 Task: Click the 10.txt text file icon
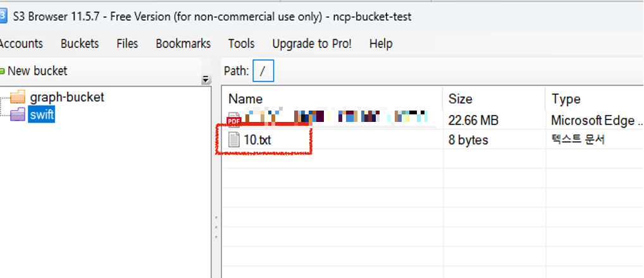(x=233, y=140)
